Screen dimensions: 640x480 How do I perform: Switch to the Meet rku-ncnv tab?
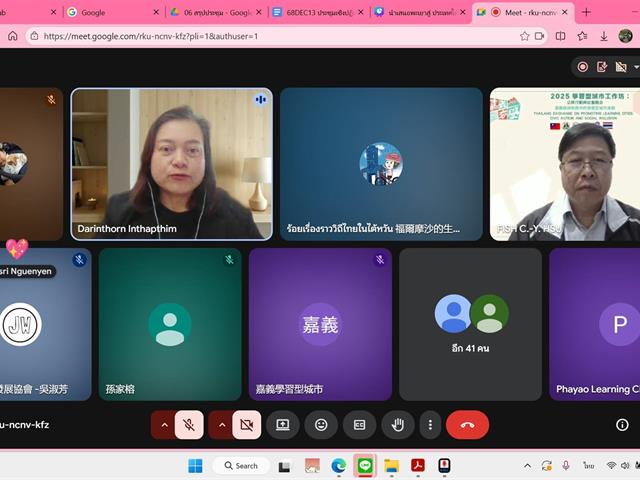click(x=523, y=12)
